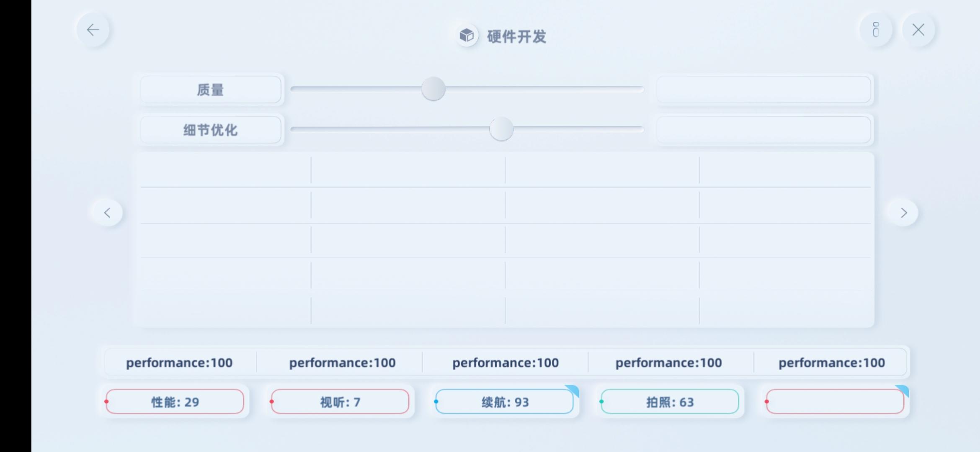Close the hardware development screen
The width and height of the screenshot is (980, 452).
click(918, 30)
